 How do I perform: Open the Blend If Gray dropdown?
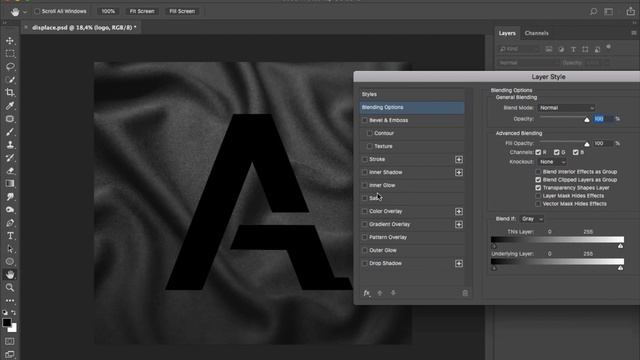click(532, 219)
